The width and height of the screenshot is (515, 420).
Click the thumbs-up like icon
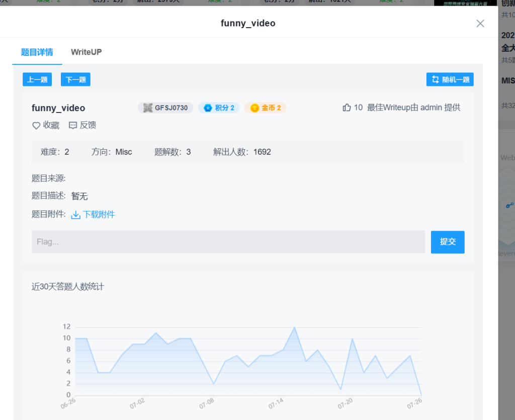pyautogui.click(x=347, y=108)
